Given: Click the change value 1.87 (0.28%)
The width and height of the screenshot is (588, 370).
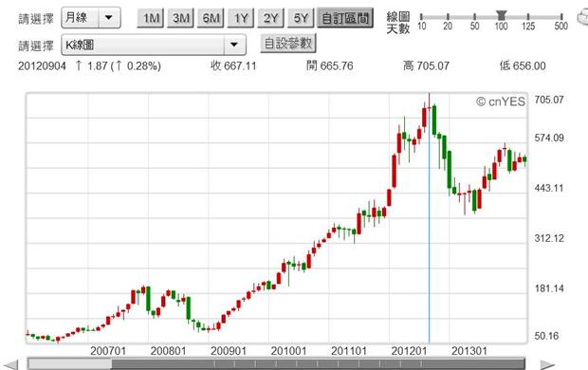Looking at the screenshot, I should click(119, 66).
